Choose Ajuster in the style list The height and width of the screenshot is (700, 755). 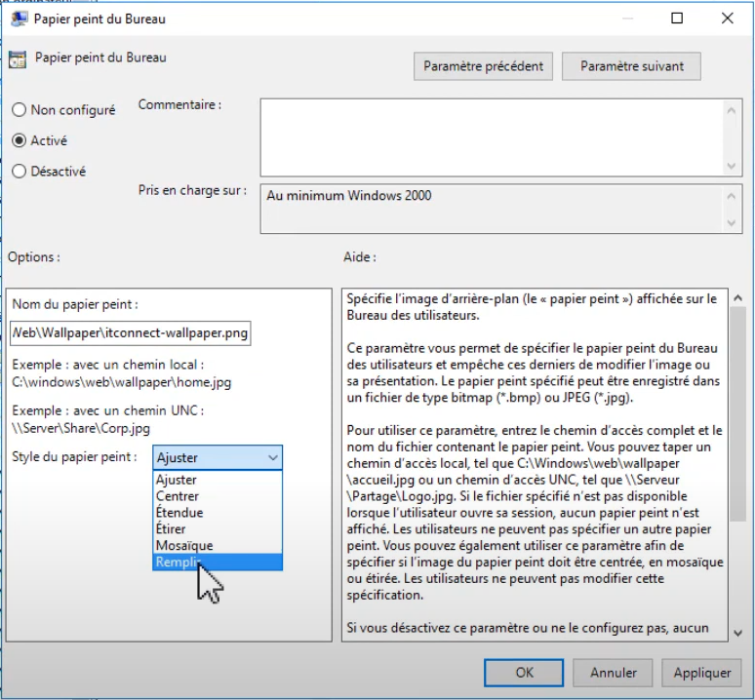tap(218, 480)
